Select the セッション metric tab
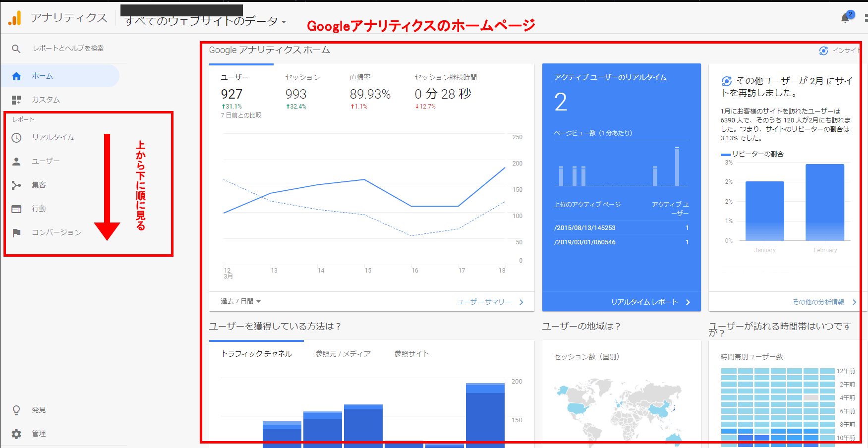The width and height of the screenshot is (868, 448). coord(302,78)
